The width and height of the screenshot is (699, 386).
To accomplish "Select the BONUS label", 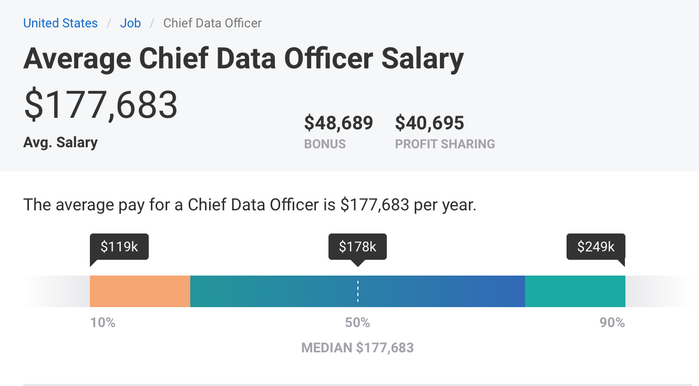I will coord(325,144).
